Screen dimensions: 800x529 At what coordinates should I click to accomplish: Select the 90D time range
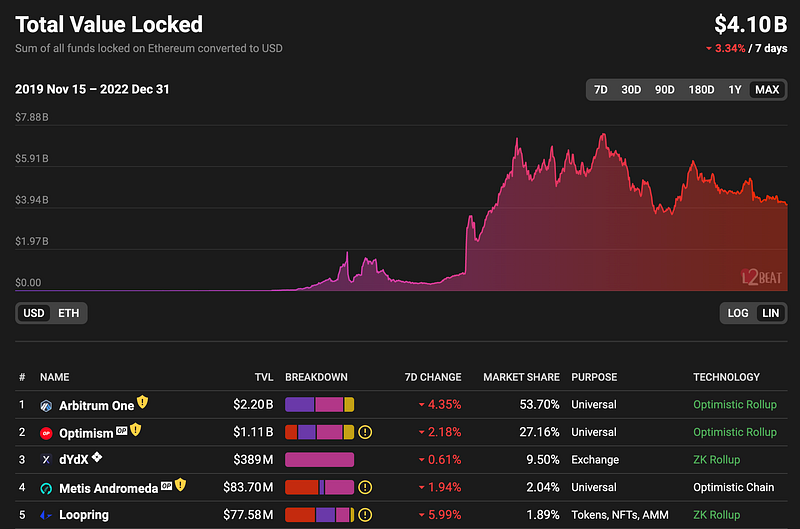coord(664,90)
